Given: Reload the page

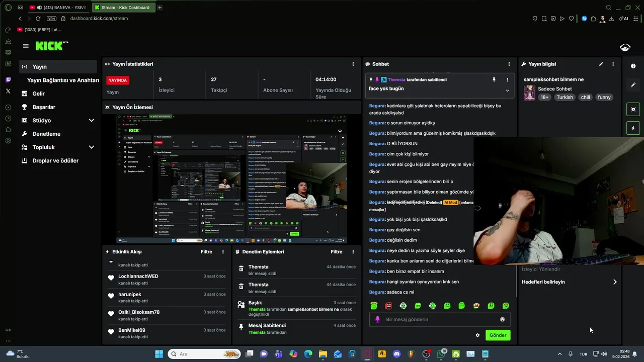Looking at the screenshot, I should pyautogui.click(x=38, y=19).
